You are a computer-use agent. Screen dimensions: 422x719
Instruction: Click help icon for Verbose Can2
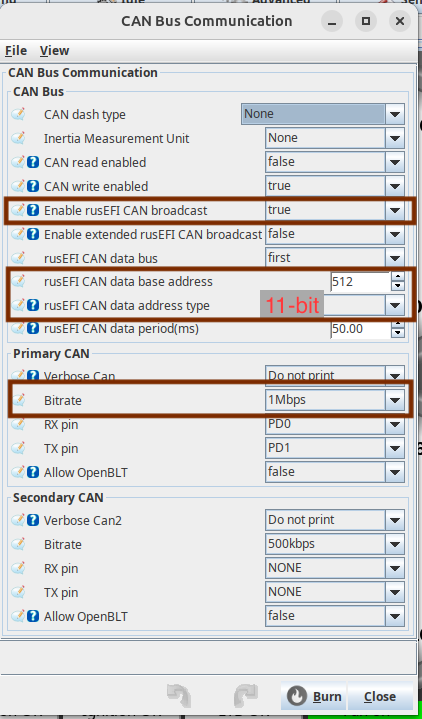pyautogui.click(x=33, y=520)
